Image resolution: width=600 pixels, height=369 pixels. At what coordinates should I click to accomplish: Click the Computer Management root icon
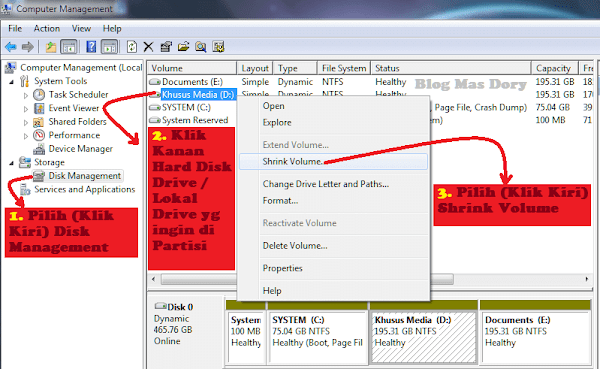(10, 68)
